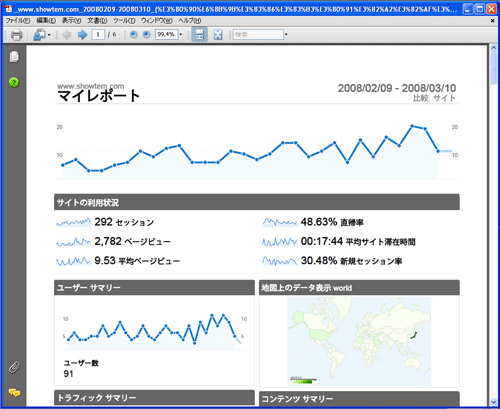The width and height of the screenshot is (500, 409).
Task: Close the document with the menu bar X
Action: pos(492,21)
